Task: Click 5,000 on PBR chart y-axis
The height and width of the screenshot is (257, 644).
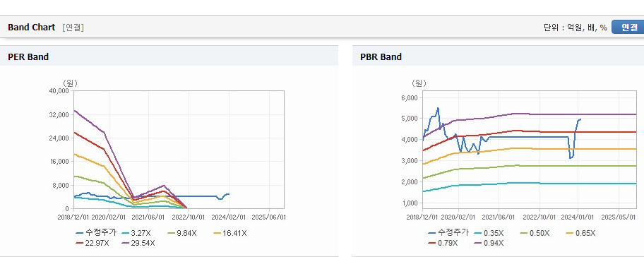Action: pos(410,119)
